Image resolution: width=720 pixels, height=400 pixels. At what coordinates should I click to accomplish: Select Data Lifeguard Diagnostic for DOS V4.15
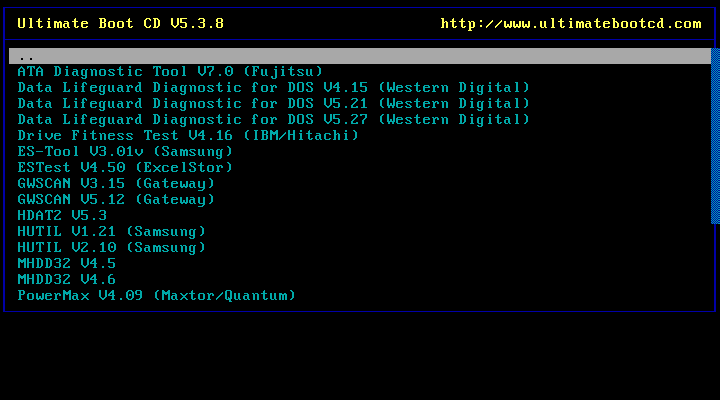[274, 88]
